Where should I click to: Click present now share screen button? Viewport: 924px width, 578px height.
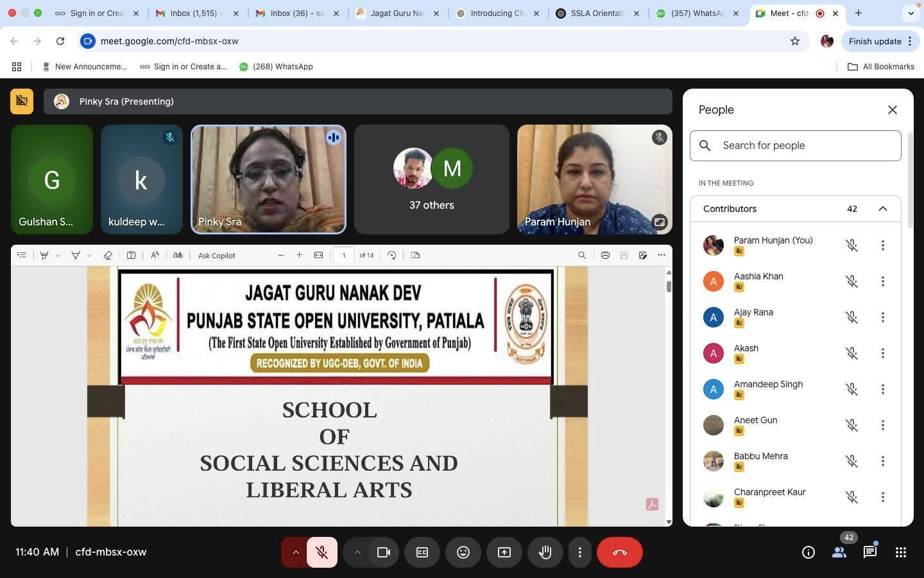point(504,552)
